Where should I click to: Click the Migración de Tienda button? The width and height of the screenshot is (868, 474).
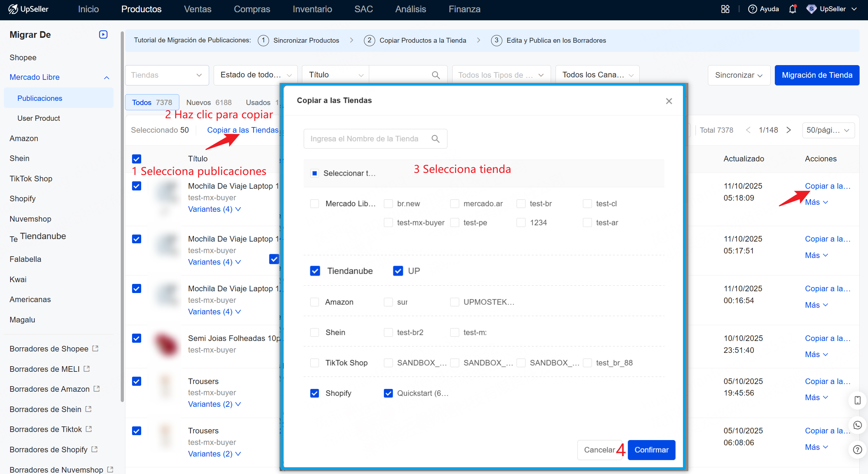tap(817, 75)
